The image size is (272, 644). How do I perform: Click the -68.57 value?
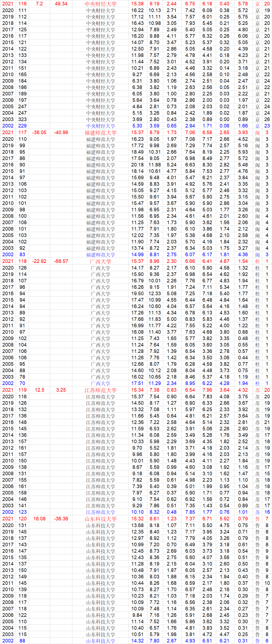(61, 261)
